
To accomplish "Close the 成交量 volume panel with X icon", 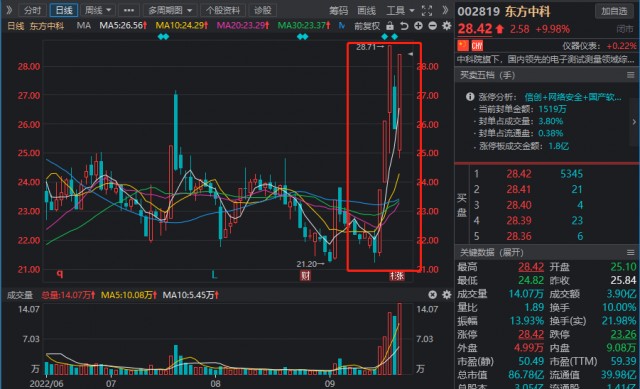I will coord(433,294).
